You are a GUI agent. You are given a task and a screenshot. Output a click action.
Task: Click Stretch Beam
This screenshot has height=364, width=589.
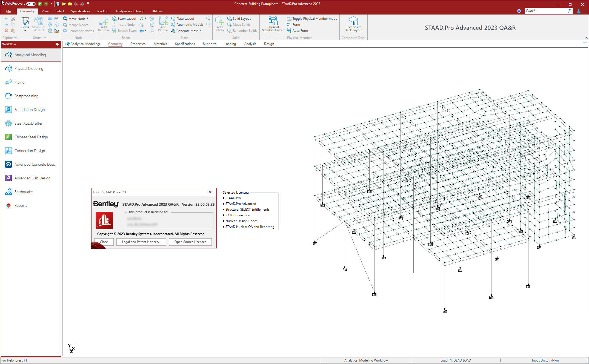(x=124, y=31)
